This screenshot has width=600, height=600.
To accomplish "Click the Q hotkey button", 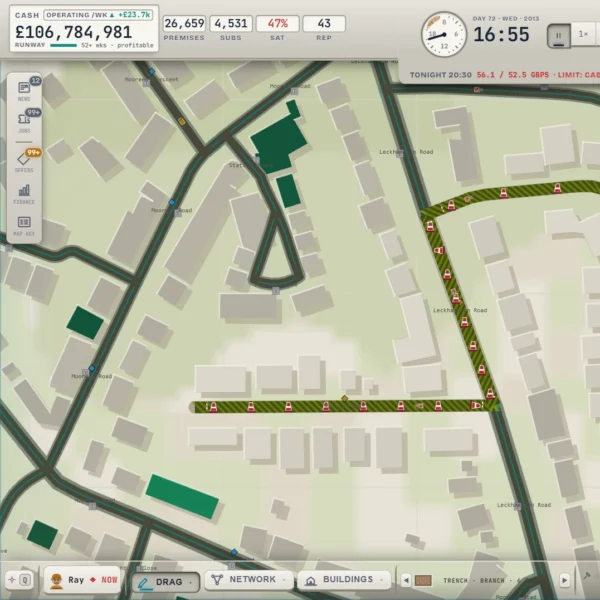I will (x=25, y=580).
